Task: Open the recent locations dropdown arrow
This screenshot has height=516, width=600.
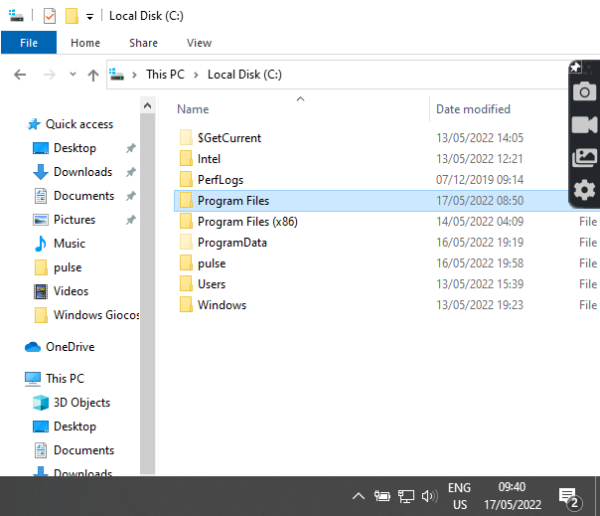Action: tap(73, 74)
